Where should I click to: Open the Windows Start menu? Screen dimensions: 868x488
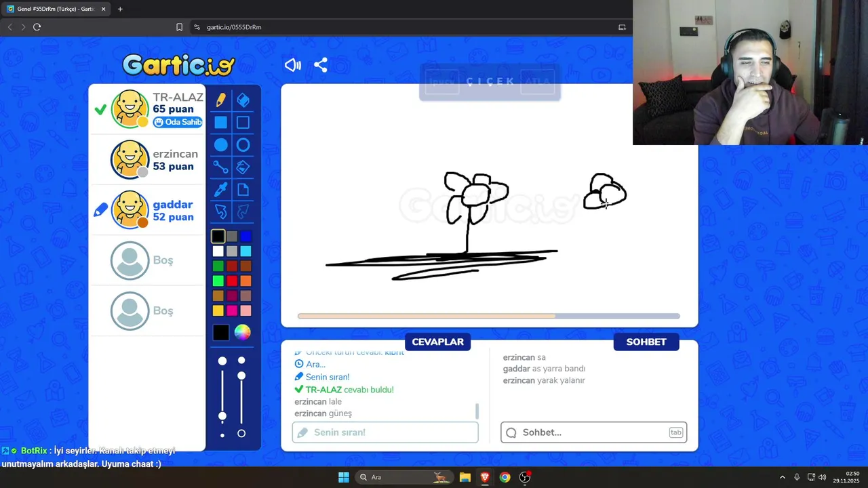tap(344, 477)
